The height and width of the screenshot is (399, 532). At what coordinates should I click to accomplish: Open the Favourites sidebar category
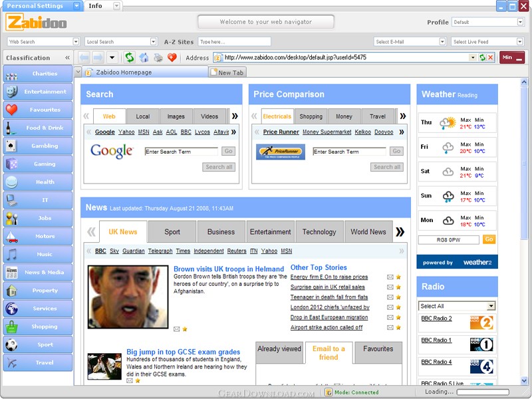[38, 110]
